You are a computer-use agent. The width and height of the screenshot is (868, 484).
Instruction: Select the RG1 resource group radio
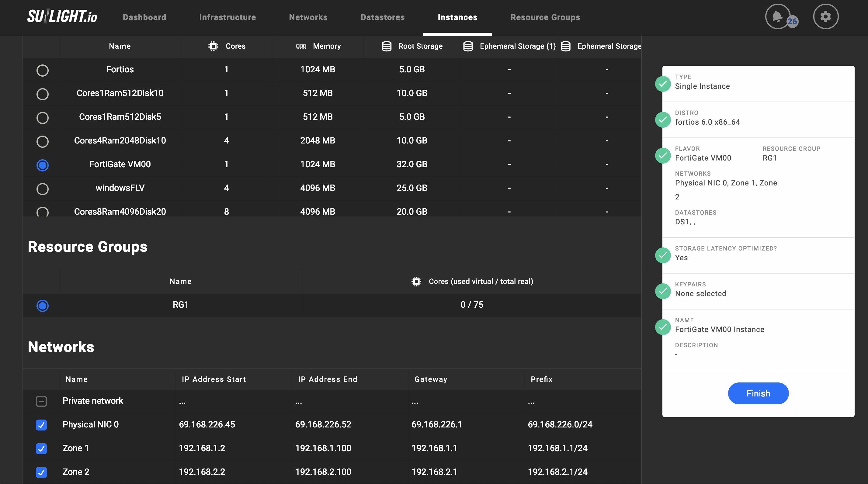tap(43, 306)
